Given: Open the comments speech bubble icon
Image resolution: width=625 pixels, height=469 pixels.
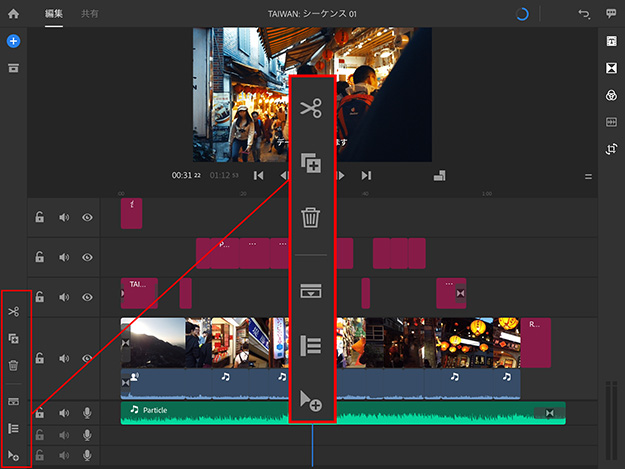Looking at the screenshot, I should click(x=611, y=14).
